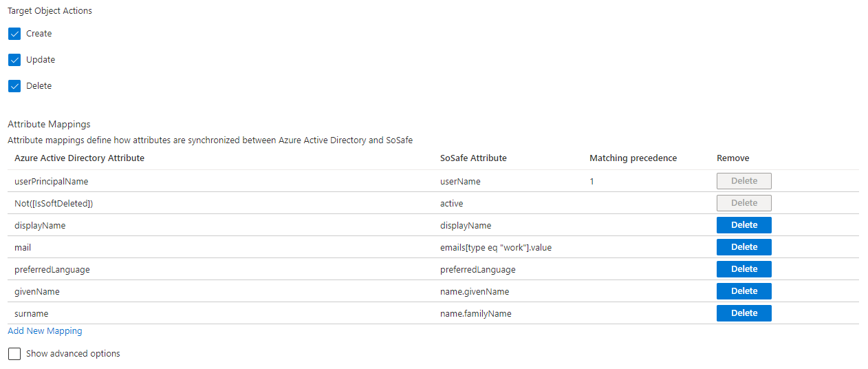Uncheck the Create checkbox
The image size is (868, 369).
coord(14,34)
